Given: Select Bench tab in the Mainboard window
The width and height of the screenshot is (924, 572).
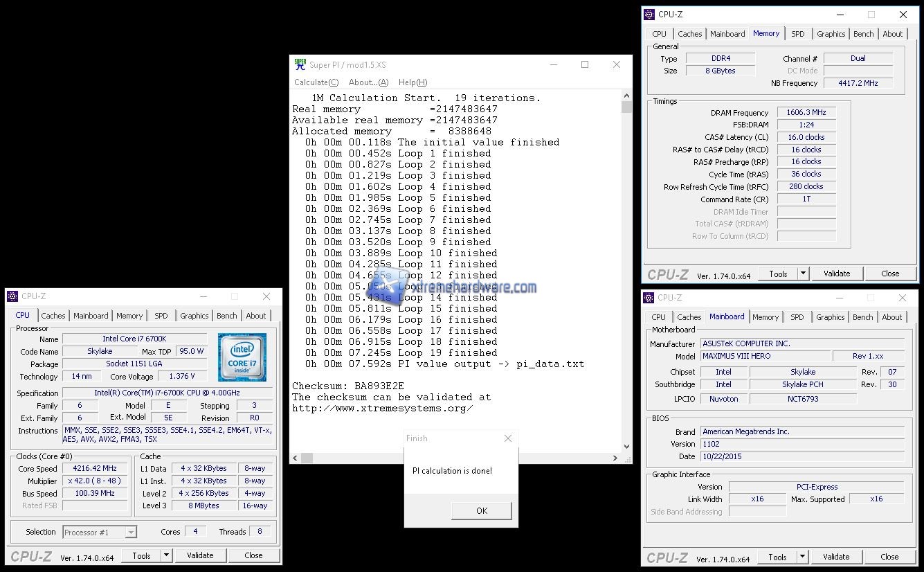Looking at the screenshot, I should click(862, 317).
